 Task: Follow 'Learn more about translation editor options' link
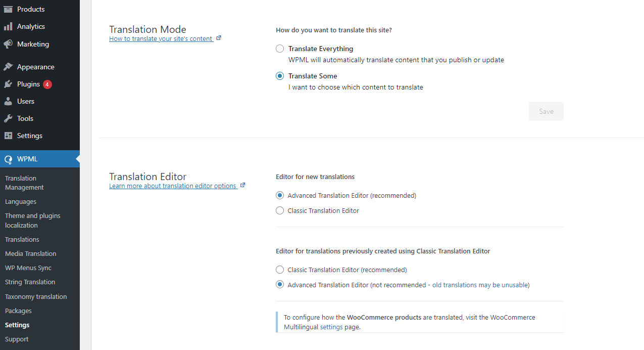click(173, 186)
